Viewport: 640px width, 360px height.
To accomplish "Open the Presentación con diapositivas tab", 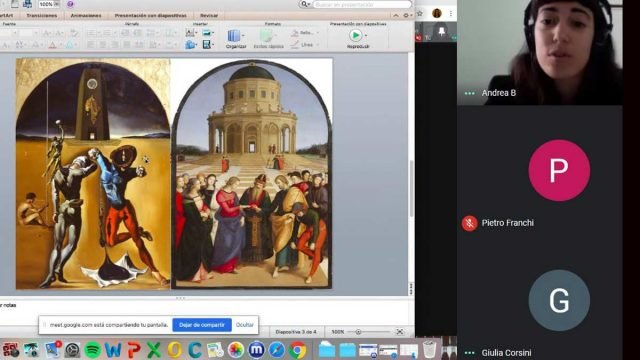I will coord(151,16).
